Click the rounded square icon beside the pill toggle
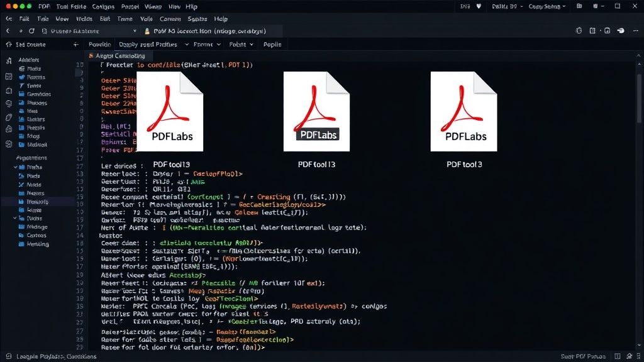Screen dimensions: 644x362 [607, 31]
